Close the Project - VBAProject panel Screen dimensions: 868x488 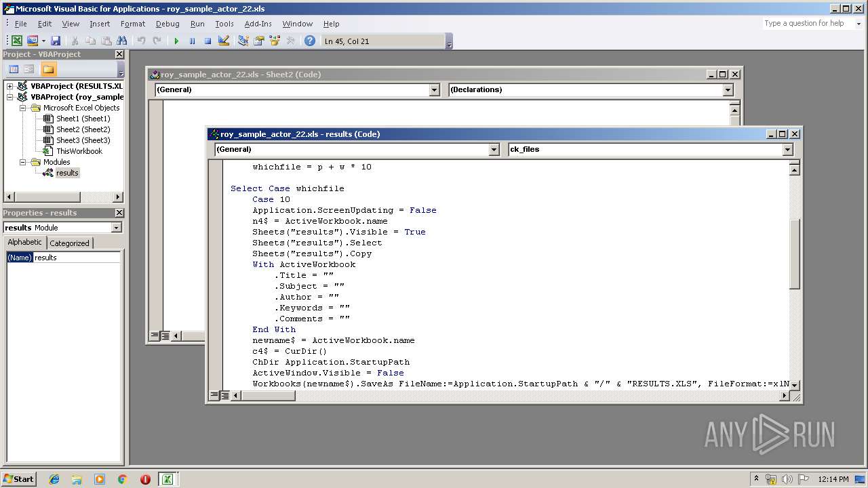click(119, 54)
